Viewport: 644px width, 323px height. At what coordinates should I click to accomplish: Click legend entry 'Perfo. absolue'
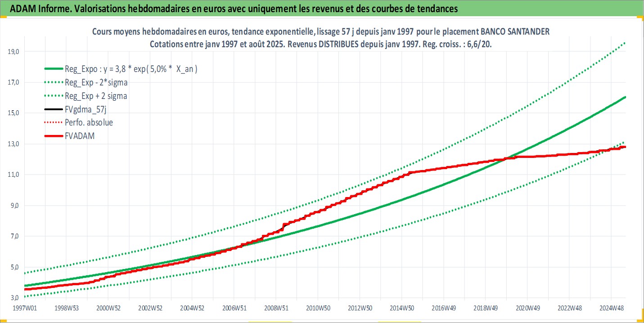pyautogui.click(x=89, y=122)
